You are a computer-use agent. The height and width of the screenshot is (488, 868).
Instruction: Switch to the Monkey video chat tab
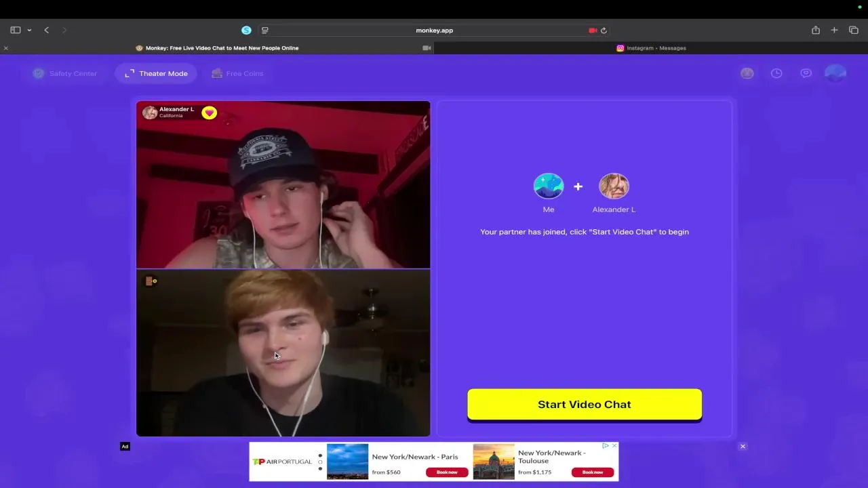[217, 48]
